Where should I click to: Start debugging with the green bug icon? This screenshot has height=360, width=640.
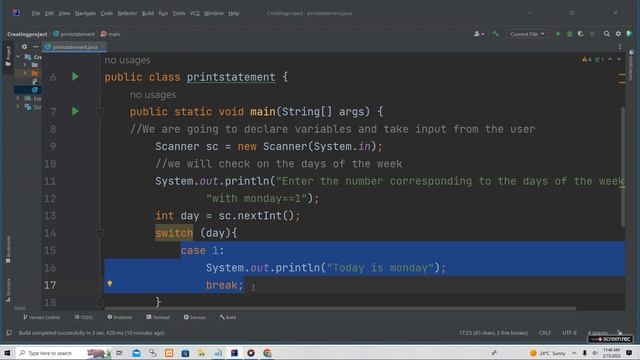coord(569,34)
